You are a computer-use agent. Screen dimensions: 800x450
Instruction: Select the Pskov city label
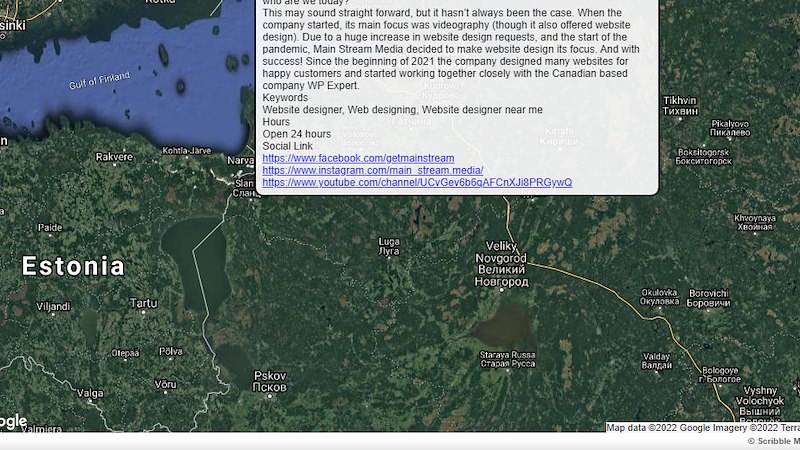click(269, 381)
